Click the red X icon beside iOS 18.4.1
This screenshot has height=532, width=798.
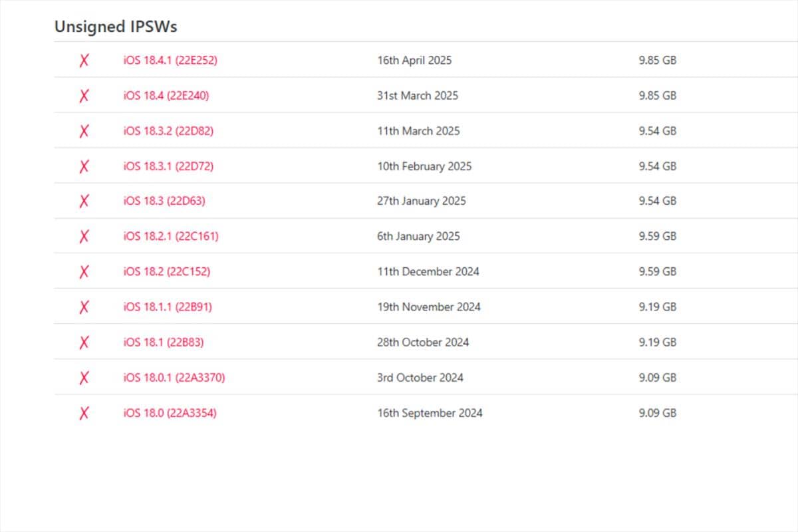[x=84, y=61]
